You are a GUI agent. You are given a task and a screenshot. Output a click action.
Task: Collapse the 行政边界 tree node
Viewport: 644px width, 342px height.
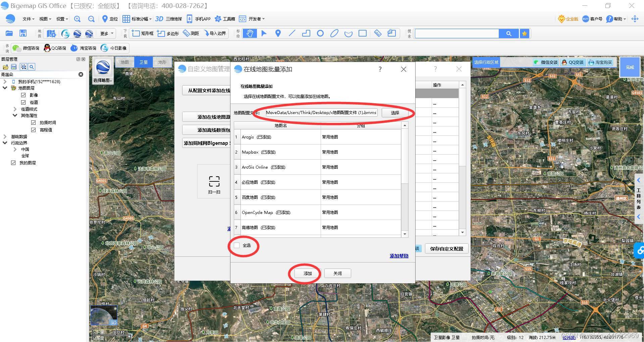(x=5, y=143)
